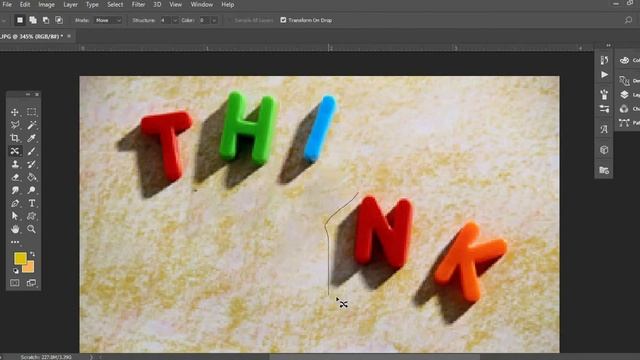The width and height of the screenshot is (640, 360).
Task: Select the Custom Shape tool
Action: click(x=31, y=216)
